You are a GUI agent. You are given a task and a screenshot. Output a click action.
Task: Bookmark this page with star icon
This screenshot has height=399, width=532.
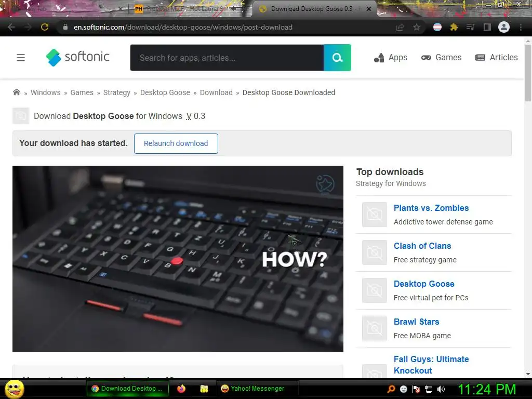tap(417, 27)
